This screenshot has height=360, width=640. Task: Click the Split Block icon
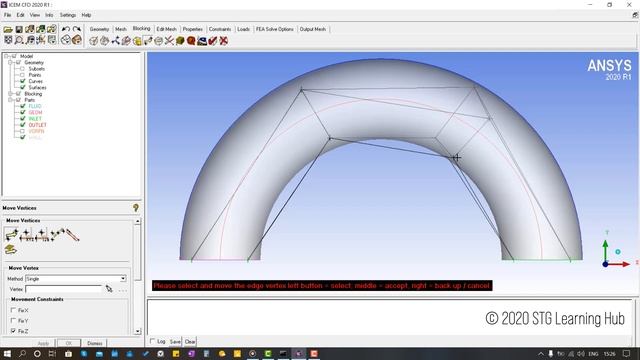(x=104, y=41)
